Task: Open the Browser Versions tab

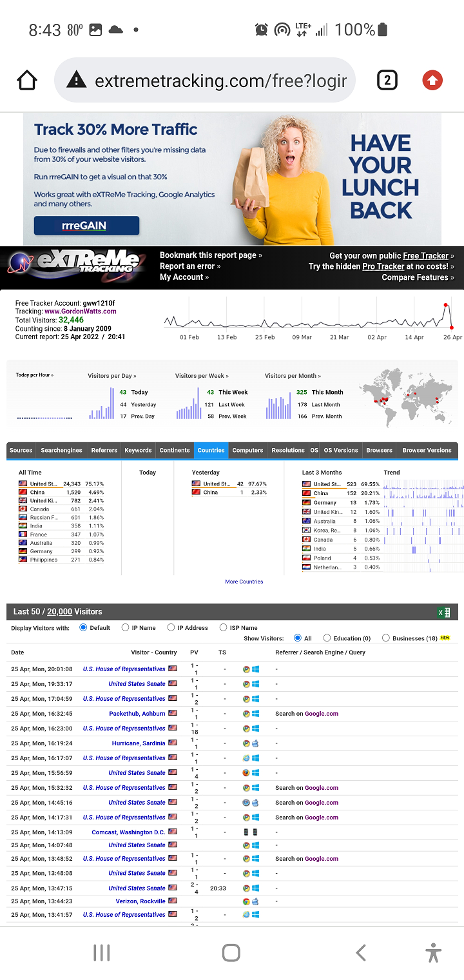Action: pos(427,450)
